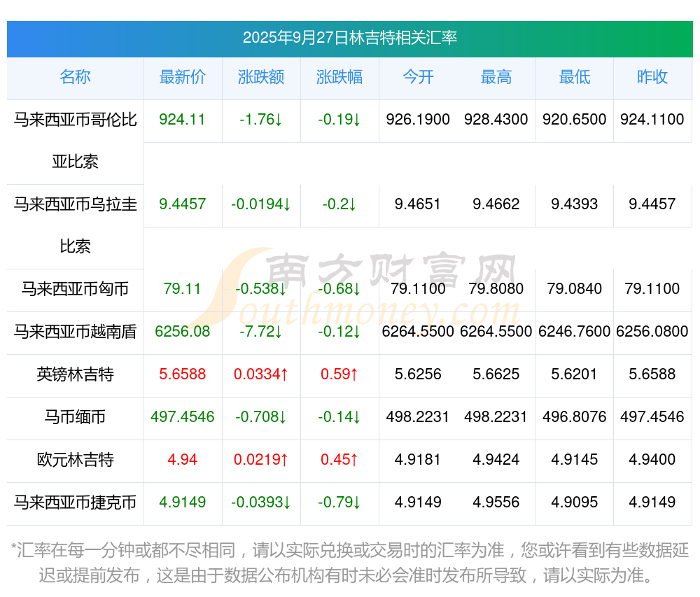The width and height of the screenshot is (700, 597).
Task: Click the 马来西亚币越南盾 row name
Action: (75, 332)
